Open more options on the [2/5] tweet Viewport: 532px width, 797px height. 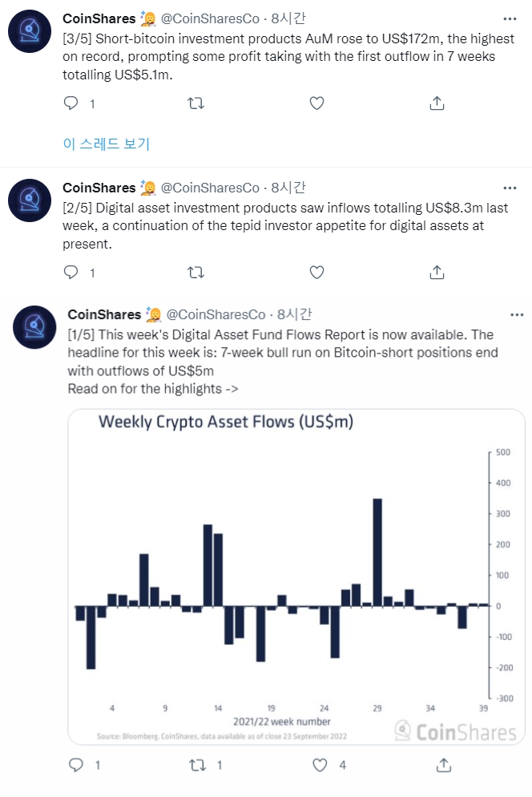click(510, 188)
